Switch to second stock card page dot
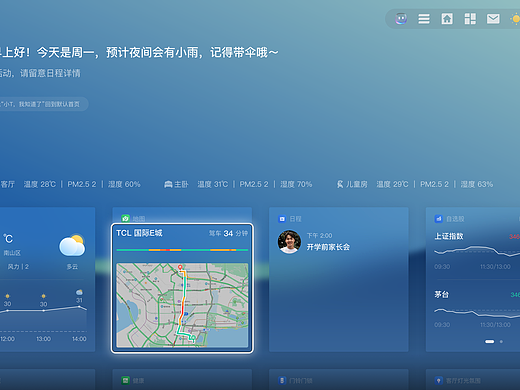This screenshot has width=520, height=390. 501,341
